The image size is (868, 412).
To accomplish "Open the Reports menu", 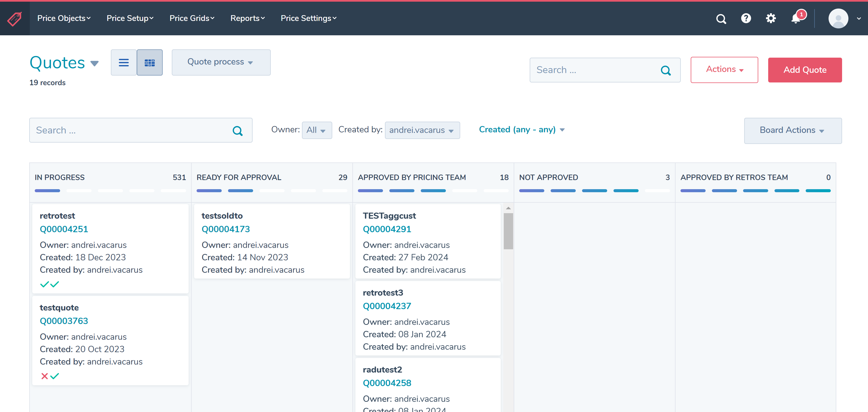I will tap(248, 18).
